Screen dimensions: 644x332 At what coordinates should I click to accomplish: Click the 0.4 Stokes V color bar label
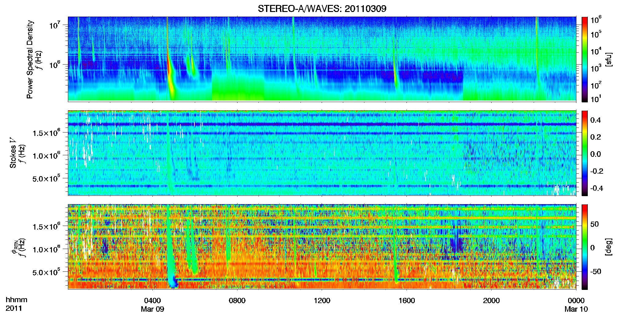click(595, 120)
